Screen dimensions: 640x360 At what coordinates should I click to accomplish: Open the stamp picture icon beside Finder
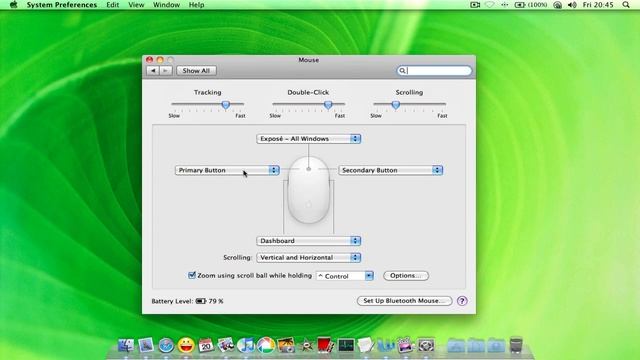[x=146, y=345]
